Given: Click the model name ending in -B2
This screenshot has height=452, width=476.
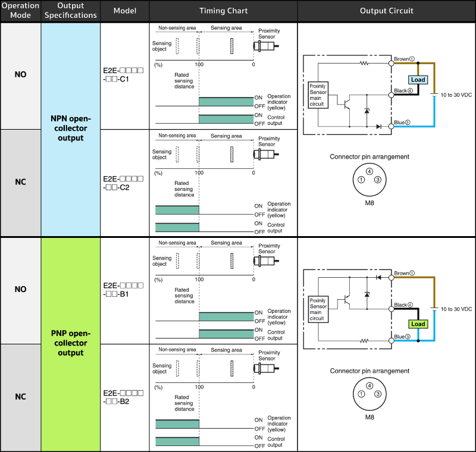Looking at the screenshot, I should pyautogui.click(x=123, y=397).
